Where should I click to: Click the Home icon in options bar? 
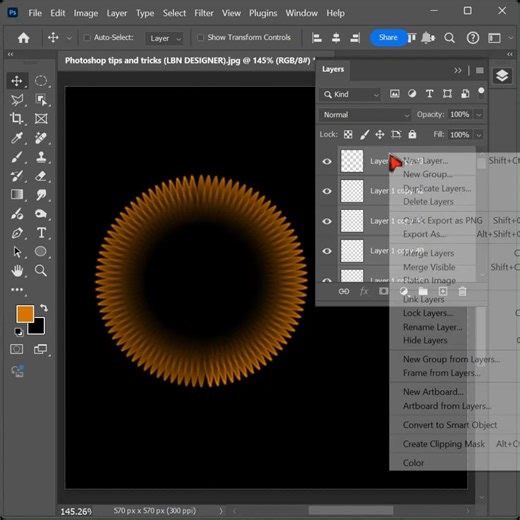[23, 38]
